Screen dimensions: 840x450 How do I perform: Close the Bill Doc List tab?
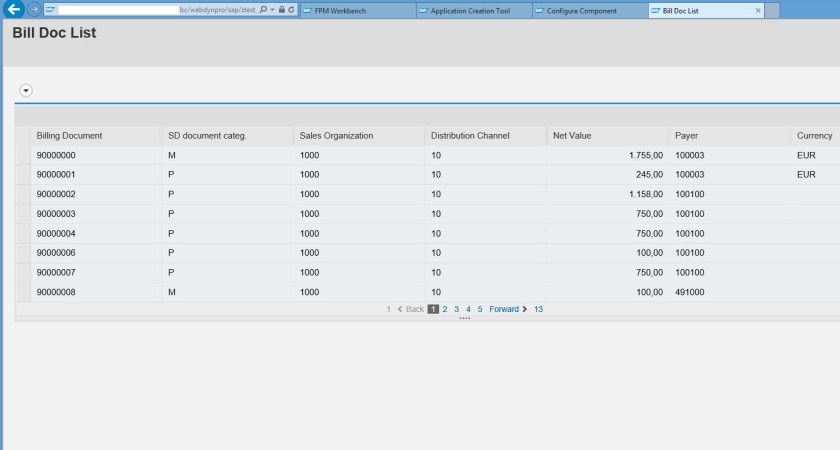coord(757,11)
